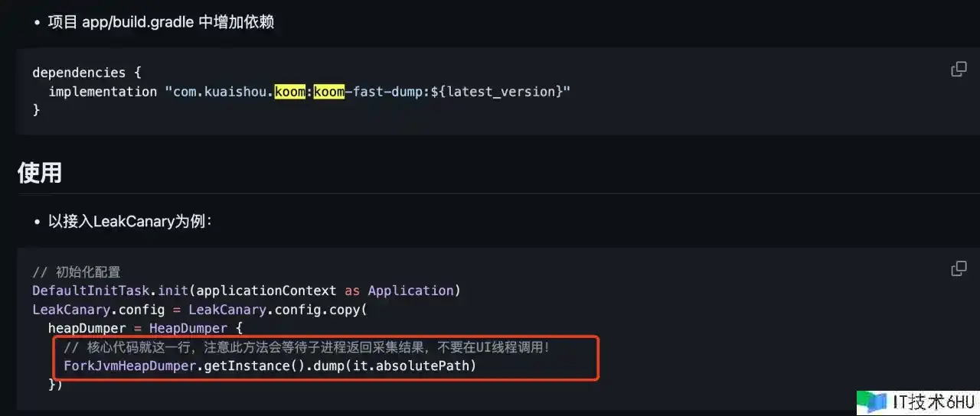This screenshot has height=416, width=980.
Task: Click the first highlighted koom word
Action: coord(289,92)
